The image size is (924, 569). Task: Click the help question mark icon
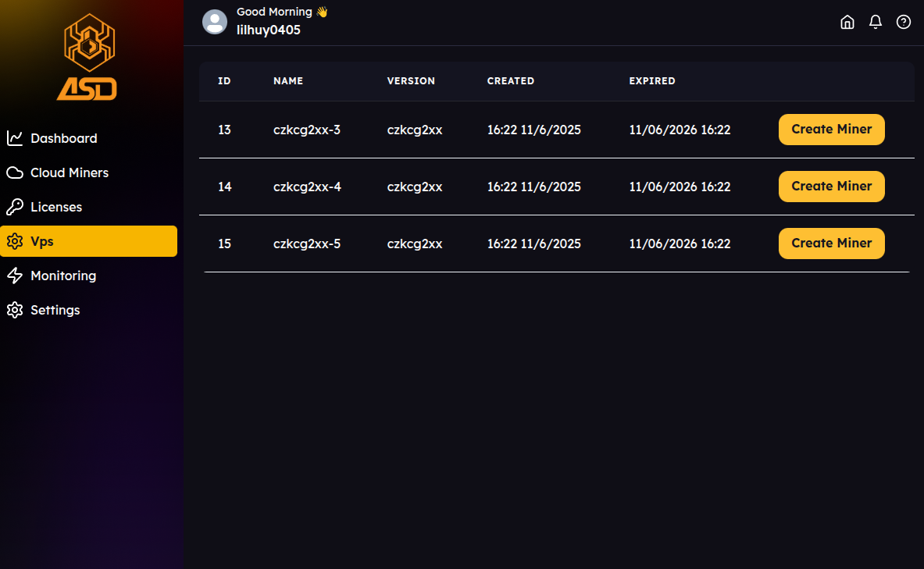coord(904,22)
